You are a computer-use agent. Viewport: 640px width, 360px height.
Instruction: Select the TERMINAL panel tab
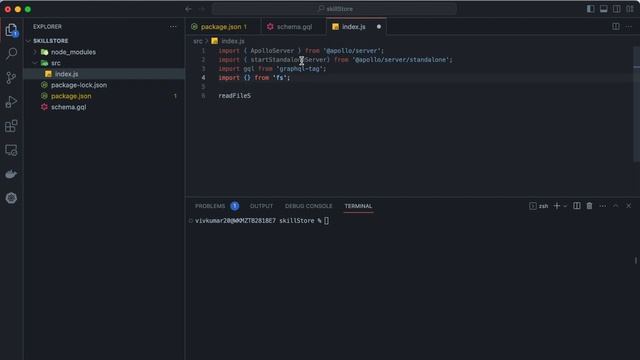(x=358, y=206)
